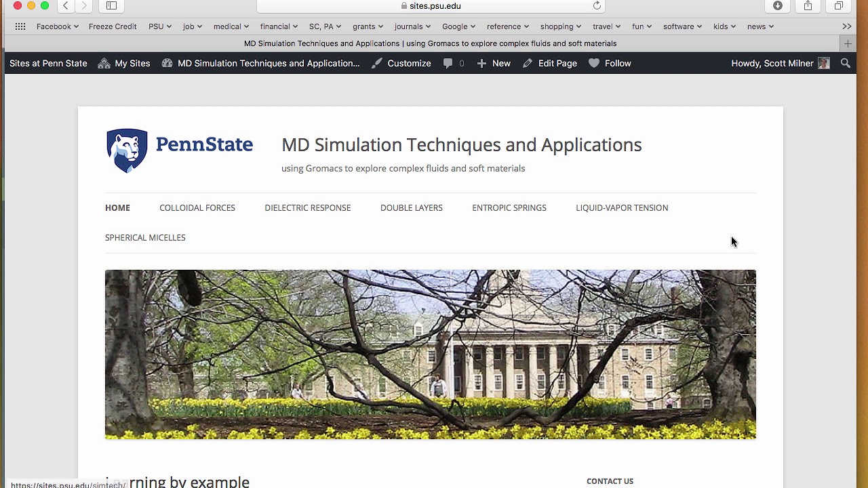Open the favorites grid icon
This screenshot has height=488, width=868.
pos(20,26)
